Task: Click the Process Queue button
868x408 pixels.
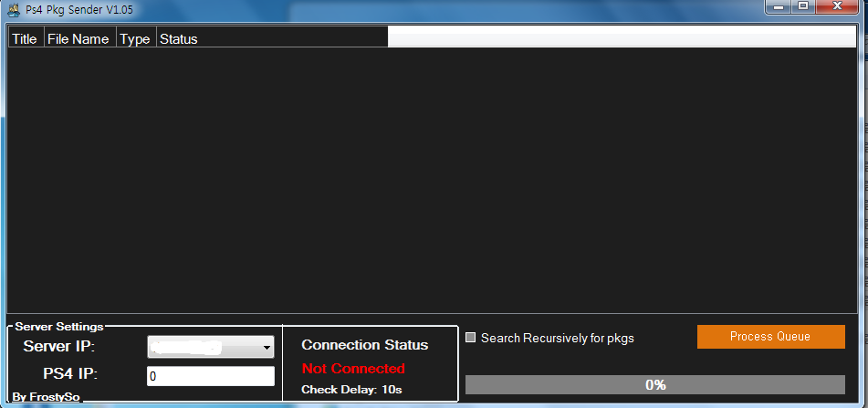Action: 770,337
